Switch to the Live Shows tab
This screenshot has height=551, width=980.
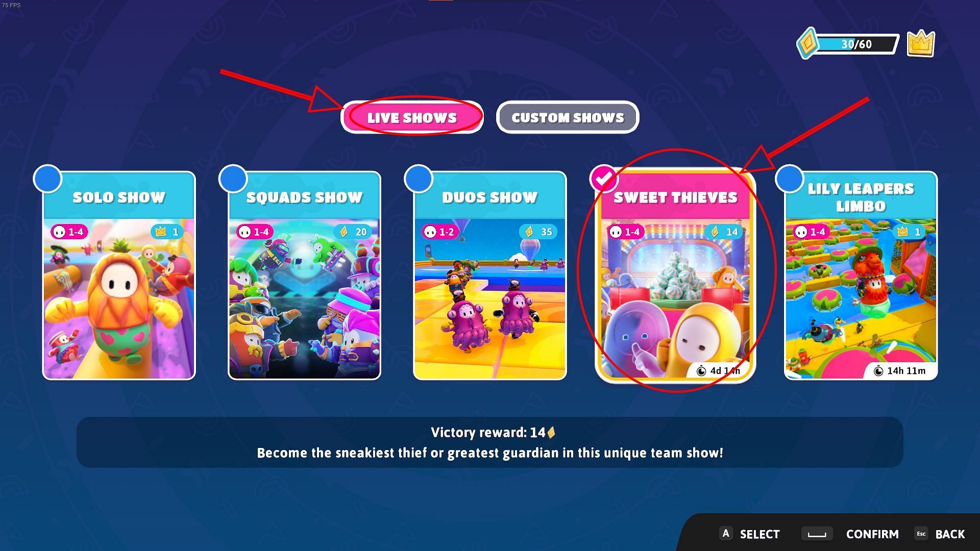(x=410, y=117)
